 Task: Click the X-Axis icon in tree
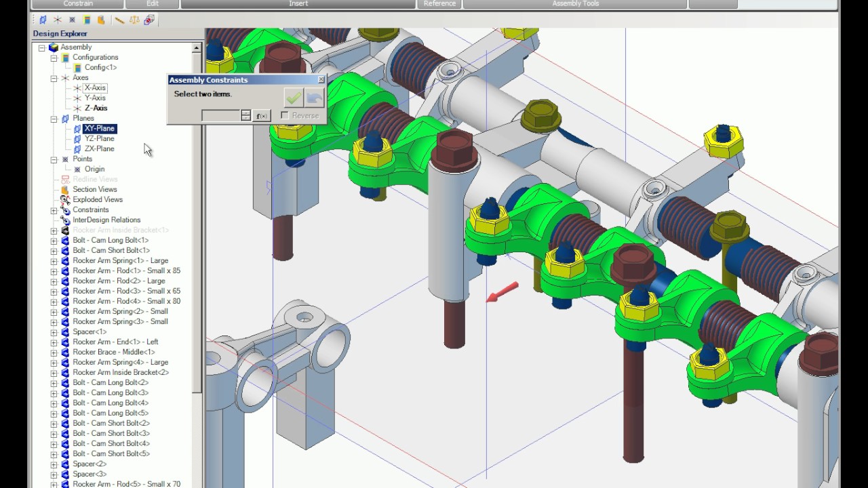click(x=77, y=88)
